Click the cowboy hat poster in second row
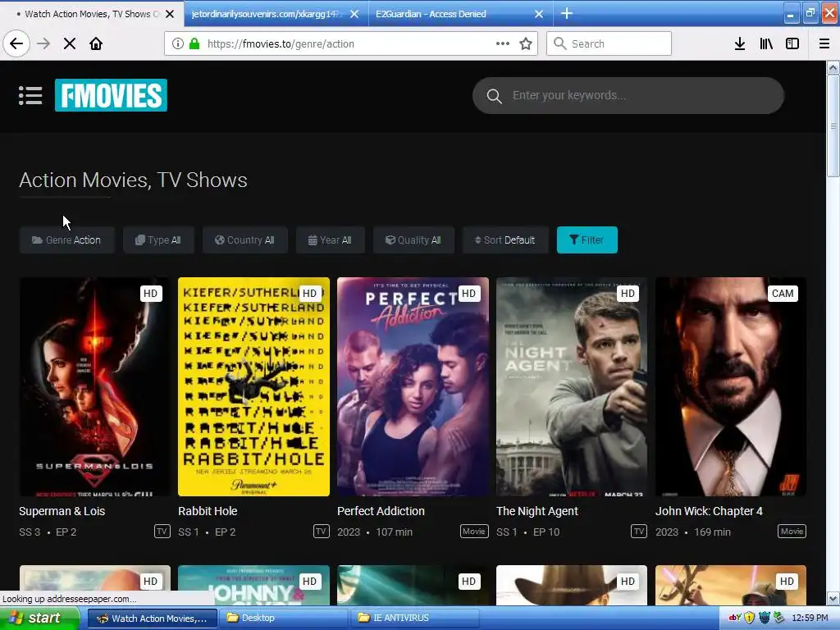The height and width of the screenshot is (630, 840). click(572, 586)
